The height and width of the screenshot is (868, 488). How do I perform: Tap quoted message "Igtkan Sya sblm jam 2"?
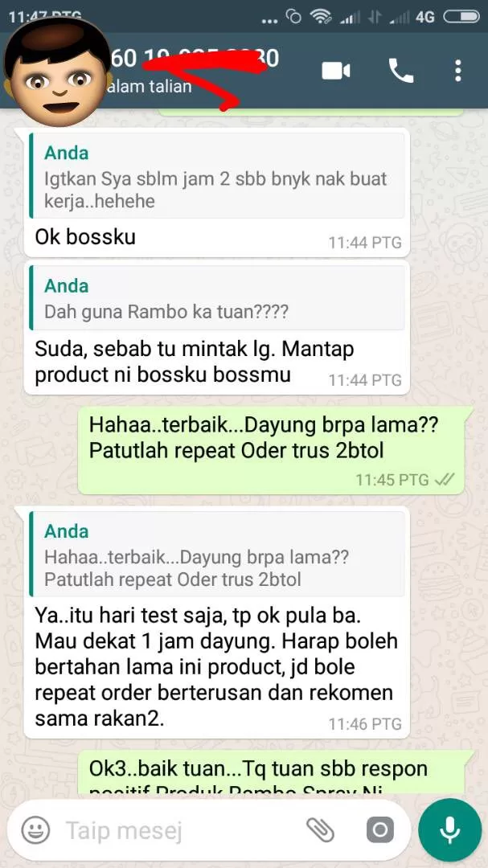click(x=218, y=175)
